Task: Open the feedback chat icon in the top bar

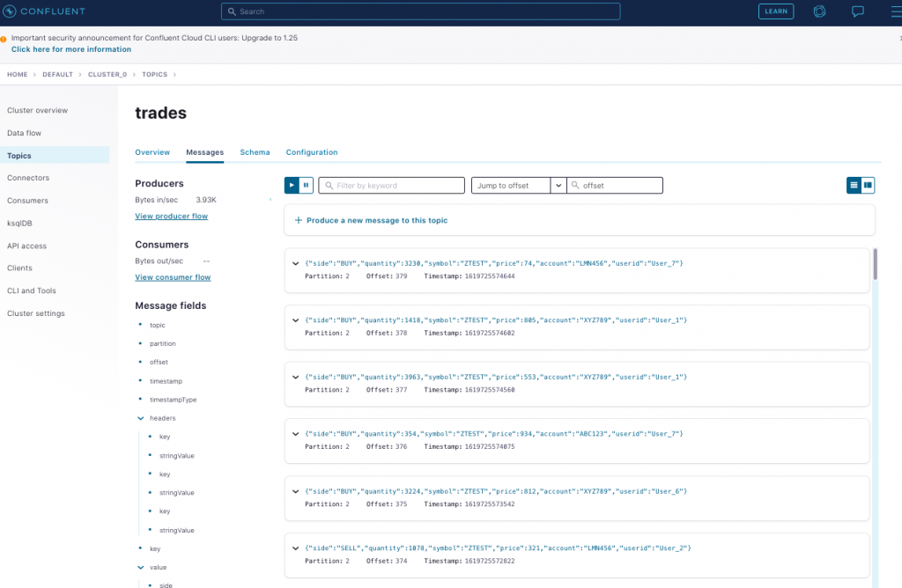Action: tap(858, 11)
